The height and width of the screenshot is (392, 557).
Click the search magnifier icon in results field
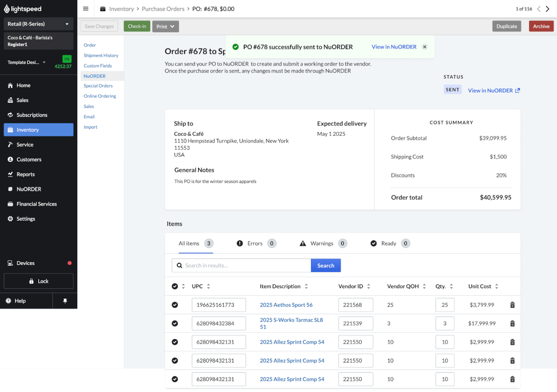coord(179,265)
